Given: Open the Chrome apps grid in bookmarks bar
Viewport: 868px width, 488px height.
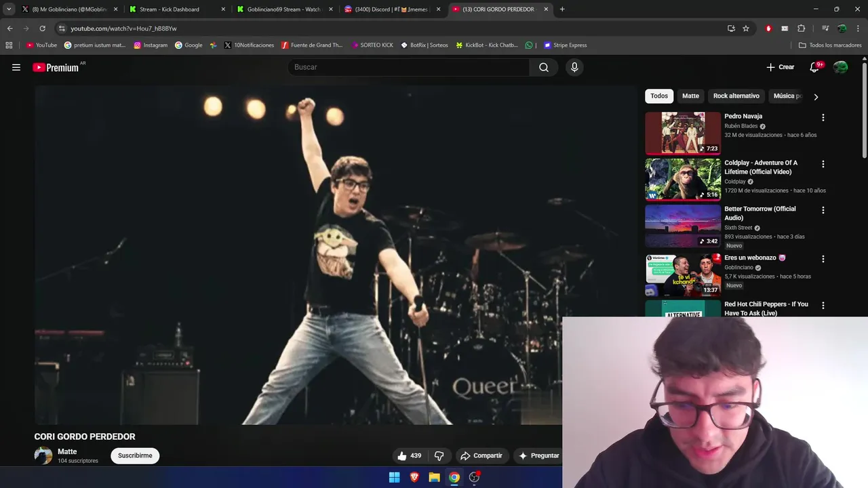Looking at the screenshot, I should click(9, 45).
